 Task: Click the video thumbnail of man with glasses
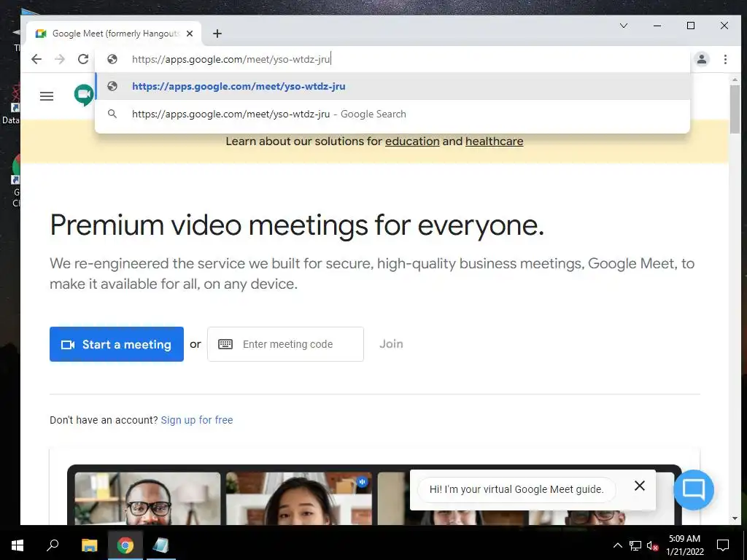point(147,498)
